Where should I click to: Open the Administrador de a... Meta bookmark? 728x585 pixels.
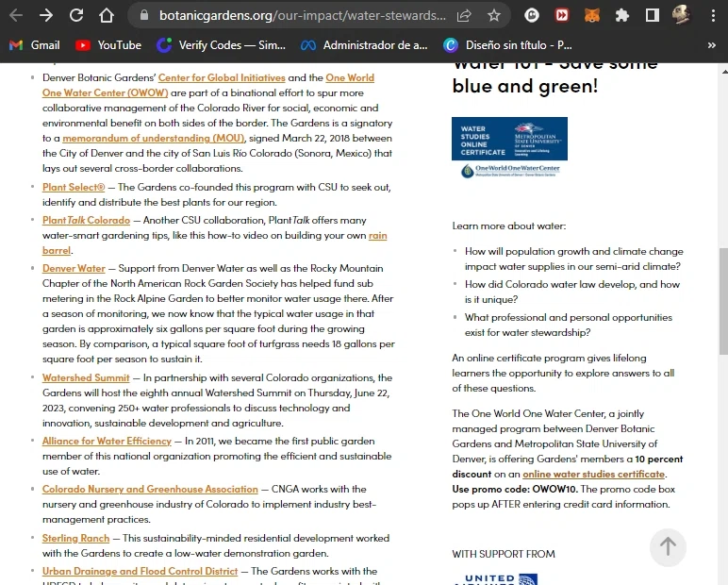[364, 45]
